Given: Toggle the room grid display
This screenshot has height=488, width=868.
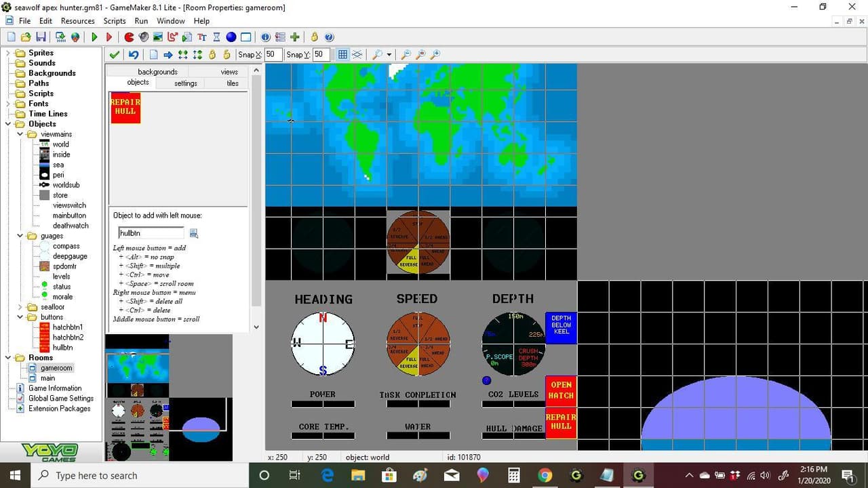Looking at the screenshot, I should [342, 54].
